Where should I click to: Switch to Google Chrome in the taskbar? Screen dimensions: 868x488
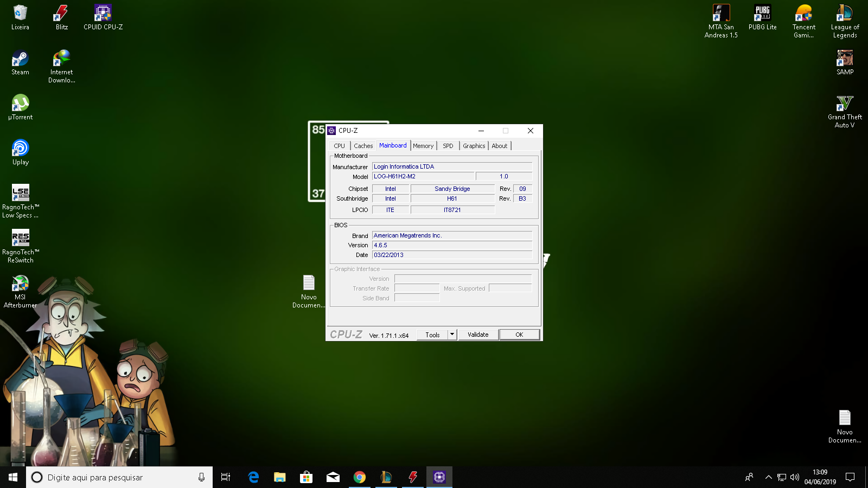pos(360,477)
